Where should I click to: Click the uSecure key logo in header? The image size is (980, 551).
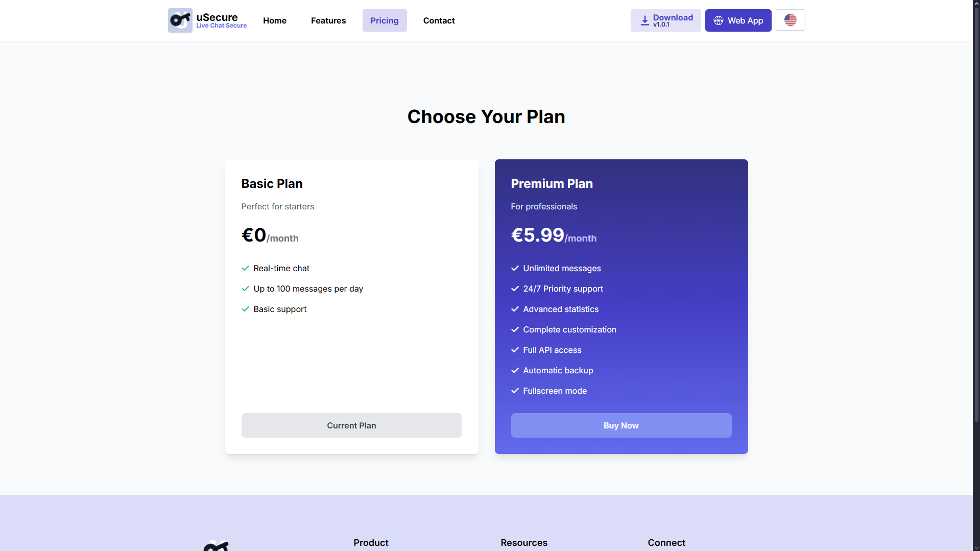(180, 20)
